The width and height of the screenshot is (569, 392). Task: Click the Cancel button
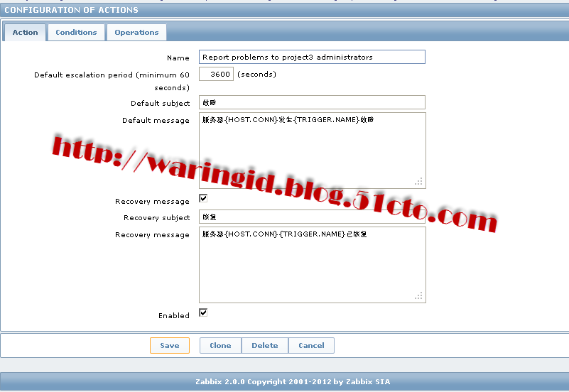tap(311, 345)
